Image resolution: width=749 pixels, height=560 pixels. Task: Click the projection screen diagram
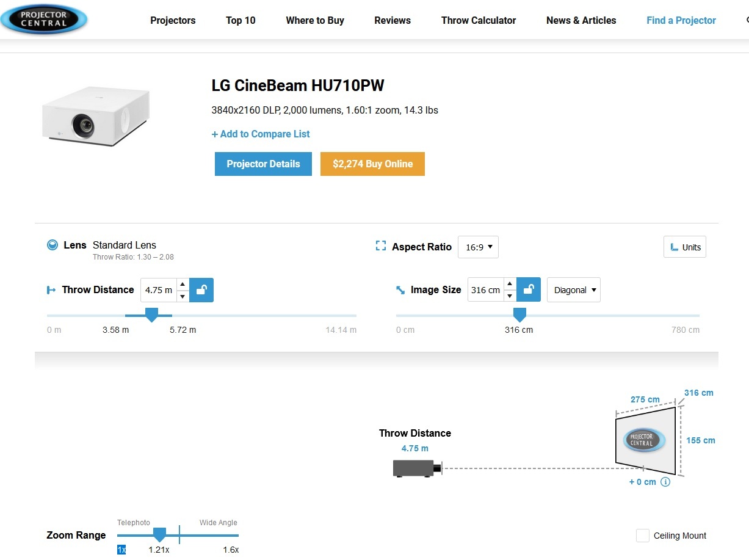coord(645,440)
